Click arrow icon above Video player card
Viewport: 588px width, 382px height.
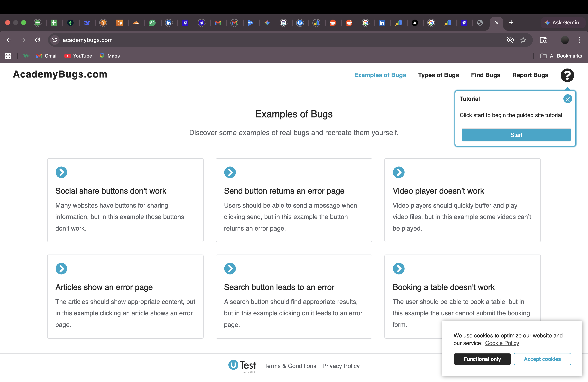399,172
